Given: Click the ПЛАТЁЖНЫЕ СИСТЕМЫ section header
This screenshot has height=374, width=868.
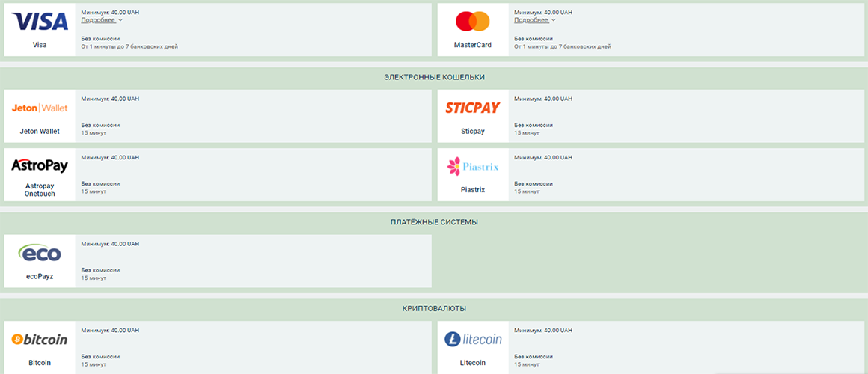Looking at the screenshot, I should pyautogui.click(x=434, y=222).
